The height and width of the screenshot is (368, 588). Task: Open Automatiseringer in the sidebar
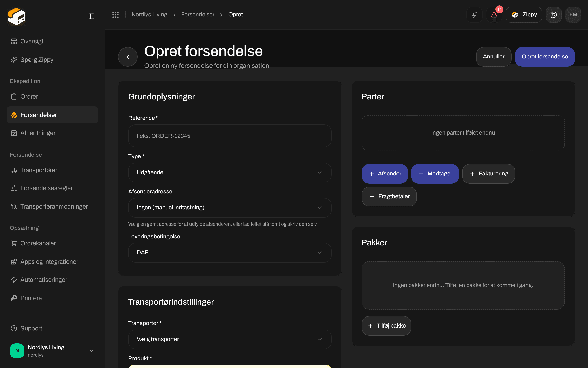tap(52, 280)
